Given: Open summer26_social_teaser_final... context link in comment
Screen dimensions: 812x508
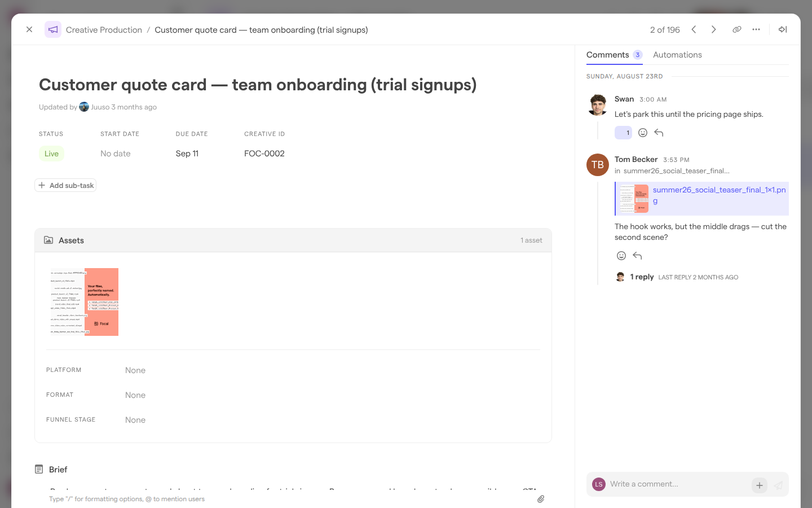Looking at the screenshot, I should click(676, 171).
